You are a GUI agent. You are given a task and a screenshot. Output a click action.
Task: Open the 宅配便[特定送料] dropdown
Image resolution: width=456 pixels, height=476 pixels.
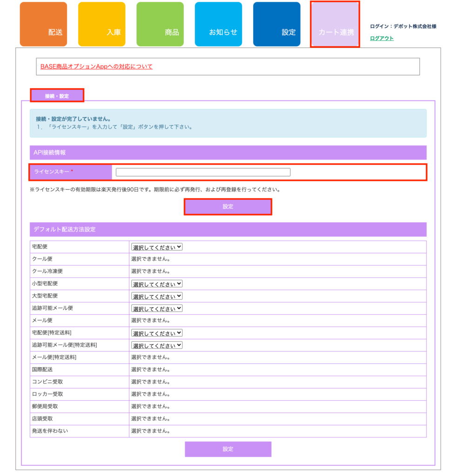pyautogui.click(x=157, y=333)
